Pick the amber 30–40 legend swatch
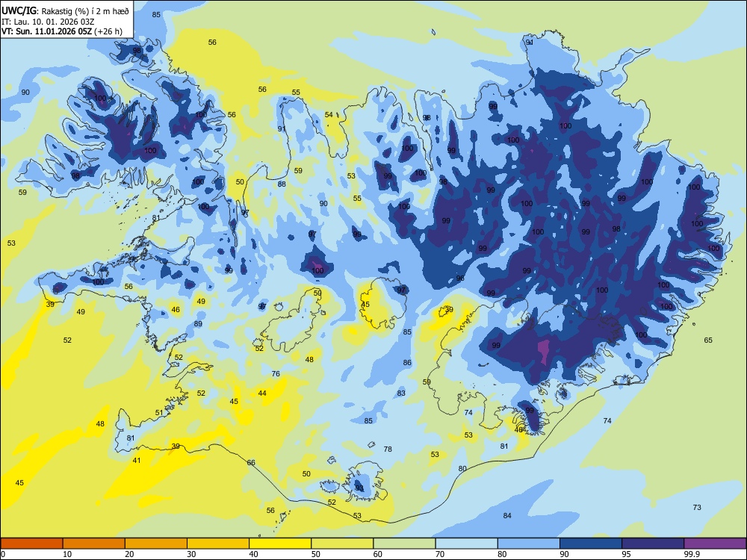Image resolution: width=747 pixels, height=560 pixels. tap(218, 544)
